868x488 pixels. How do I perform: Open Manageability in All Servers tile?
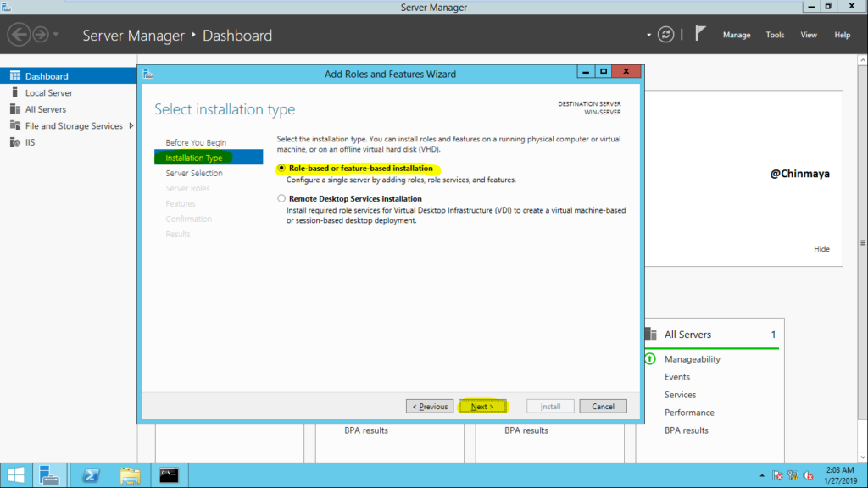pyautogui.click(x=692, y=359)
